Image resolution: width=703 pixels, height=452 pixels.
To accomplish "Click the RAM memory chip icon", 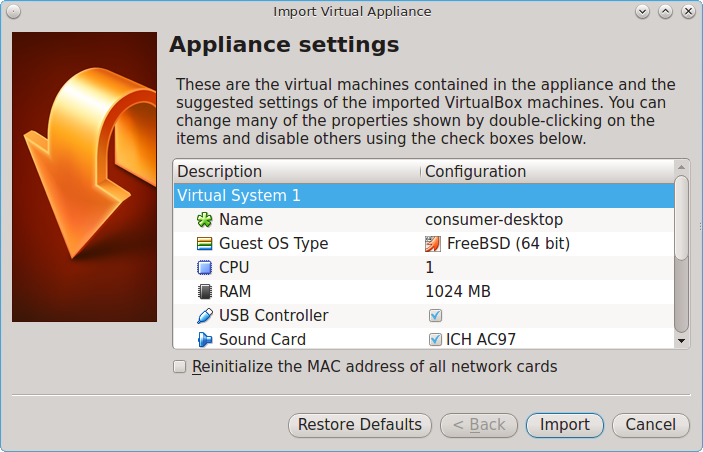I will [x=204, y=291].
